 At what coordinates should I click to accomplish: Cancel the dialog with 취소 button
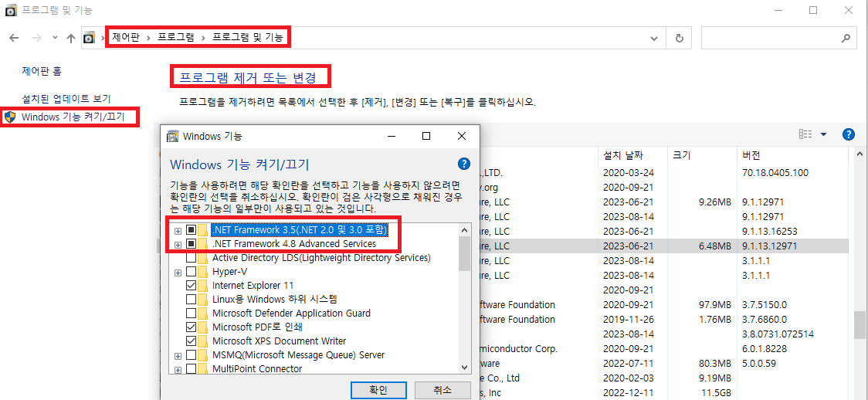442,389
